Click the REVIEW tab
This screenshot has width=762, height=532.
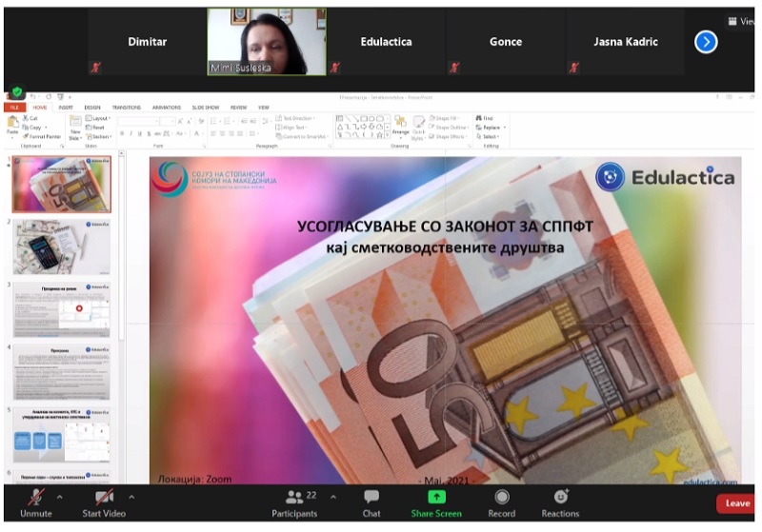[238, 108]
